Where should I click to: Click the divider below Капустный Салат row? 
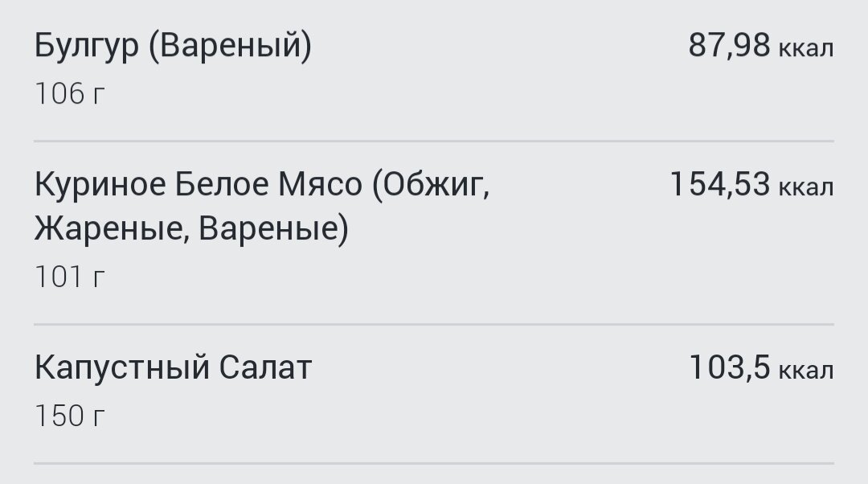434,463
